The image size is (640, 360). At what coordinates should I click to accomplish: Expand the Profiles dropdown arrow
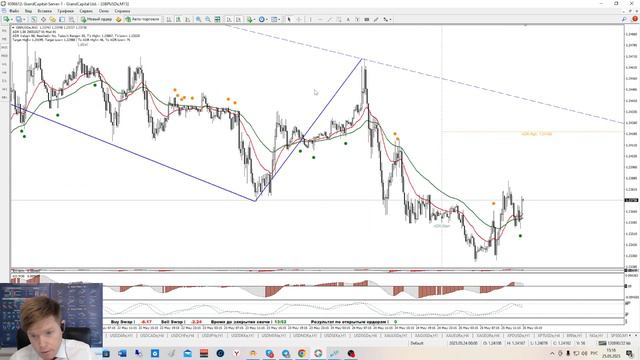(24, 19)
